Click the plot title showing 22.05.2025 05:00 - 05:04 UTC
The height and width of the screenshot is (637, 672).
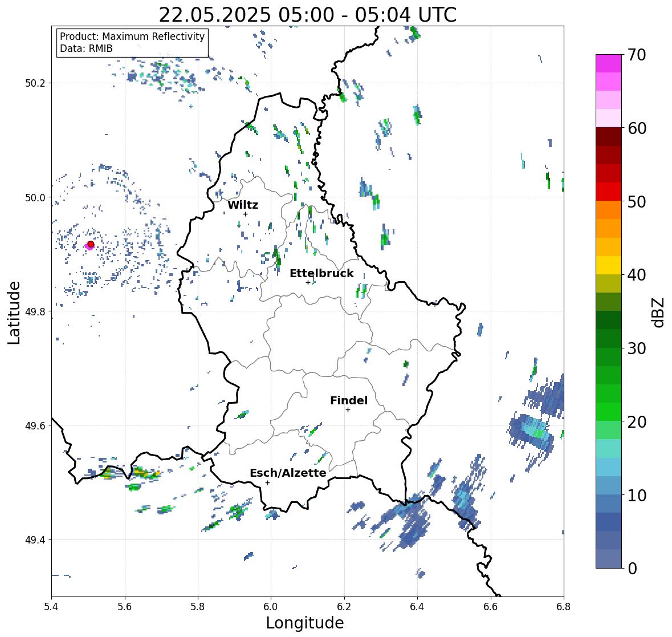click(x=307, y=15)
